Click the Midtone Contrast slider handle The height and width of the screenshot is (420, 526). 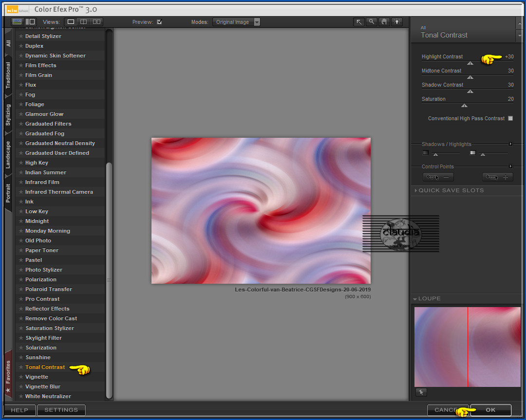(x=470, y=77)
